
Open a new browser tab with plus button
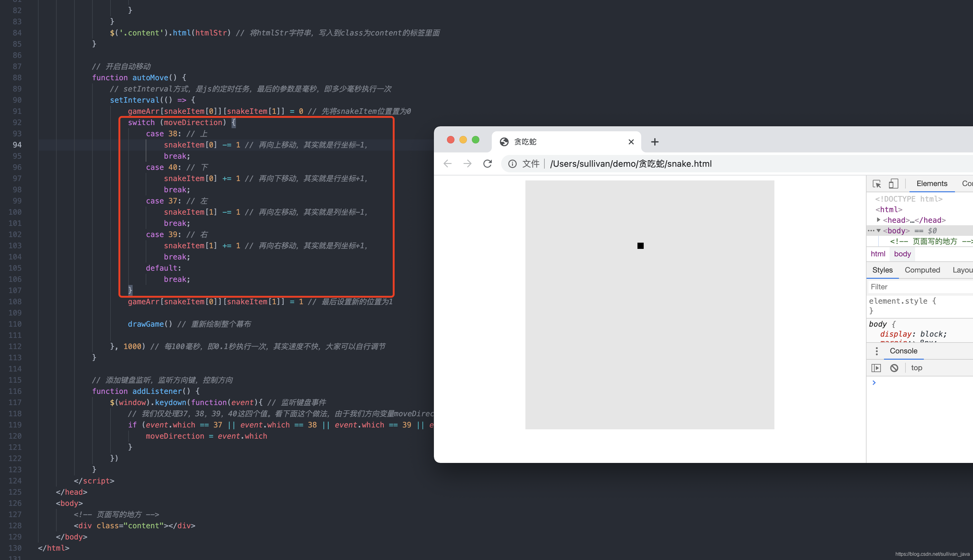point(655,142)
